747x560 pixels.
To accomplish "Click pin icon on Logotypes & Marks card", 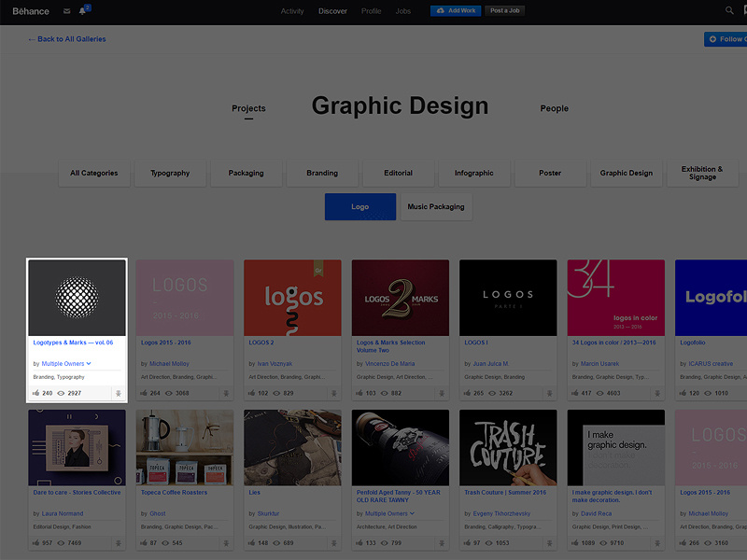I will click(x=119, y=393).
